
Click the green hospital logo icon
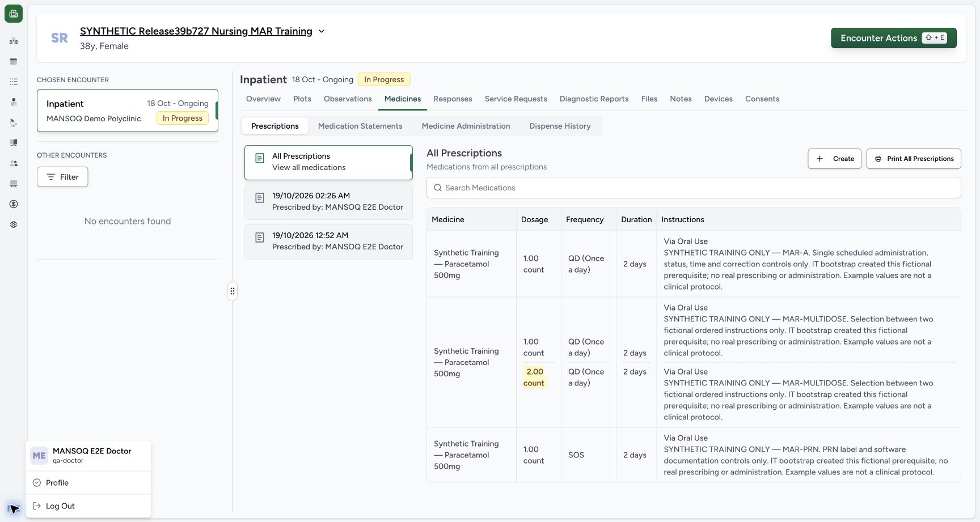pyautogui.click(x=14, y=14)
